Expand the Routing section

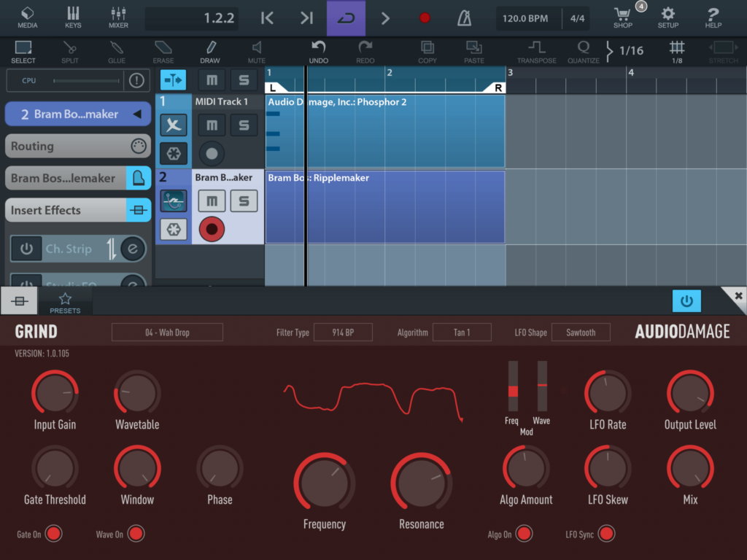(77, 146)
